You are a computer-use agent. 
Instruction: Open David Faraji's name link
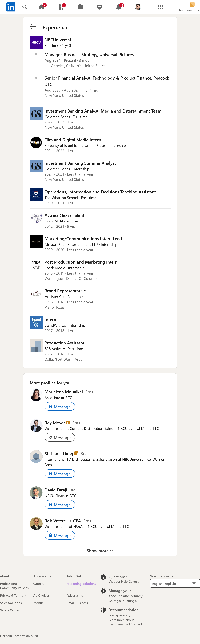click(x=56, y=490)
